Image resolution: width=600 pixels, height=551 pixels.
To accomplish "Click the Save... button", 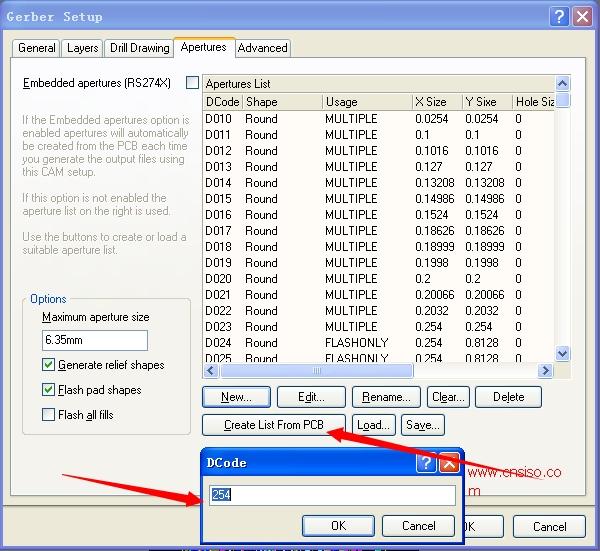I will coord(423,425).
